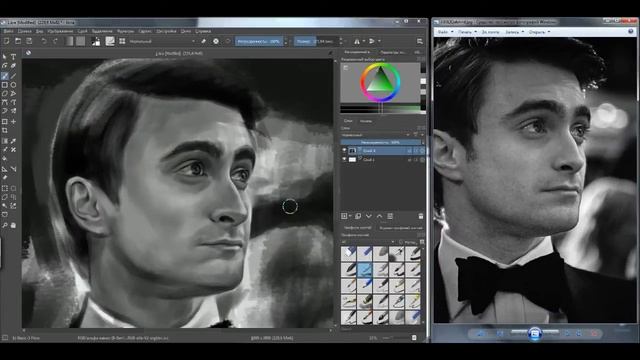Select the Crop tool

click(x=4, y=131)
